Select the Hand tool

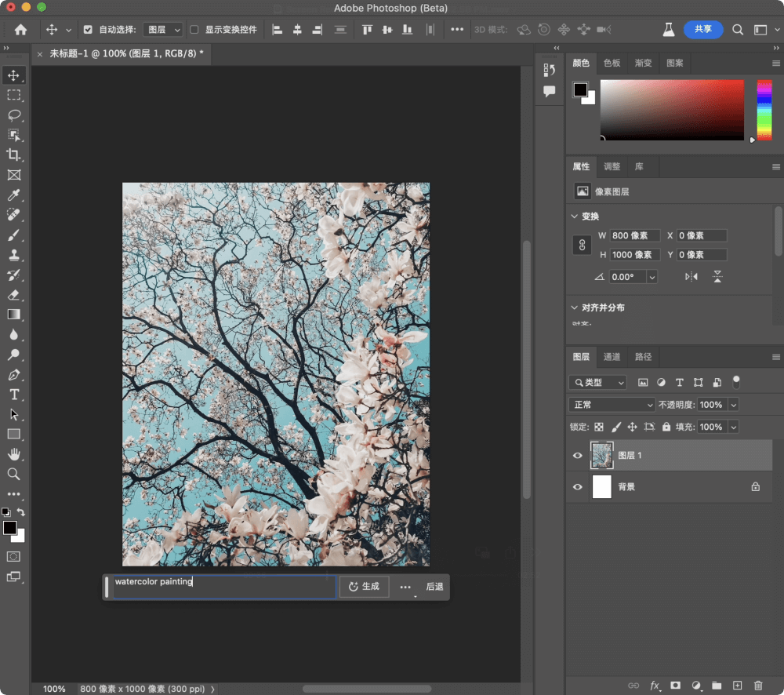[x=13, y=454]
